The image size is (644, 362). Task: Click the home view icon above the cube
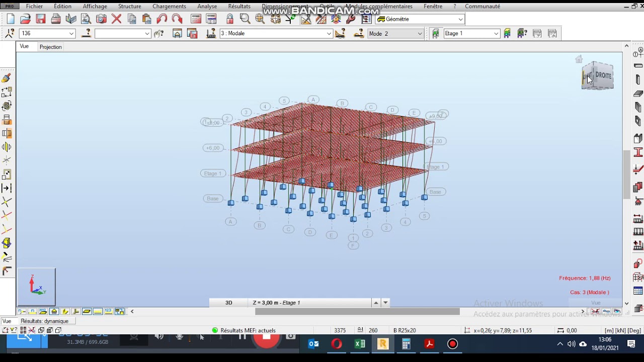(579, 59)
